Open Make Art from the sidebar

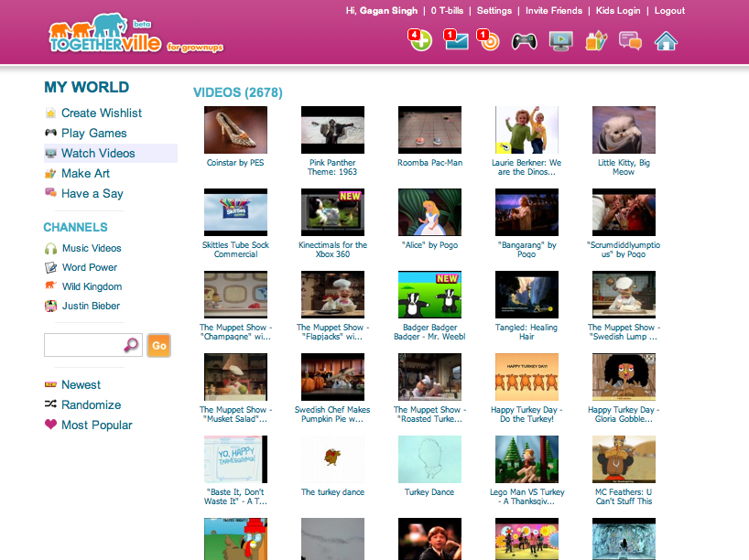click(x=85, y=173)
